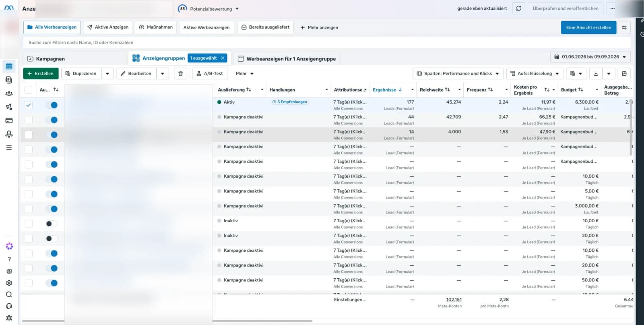
Task: Go to 'Werbeanzeigen für 1 Anzeigengruppe' tab
Action: pos(287,59)
